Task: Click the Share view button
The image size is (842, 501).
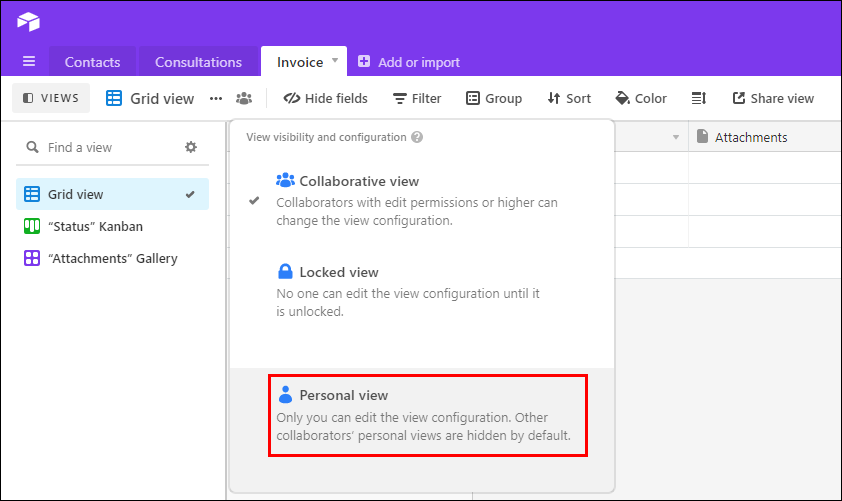Action: pyautogui.click(x=773, y=98)
